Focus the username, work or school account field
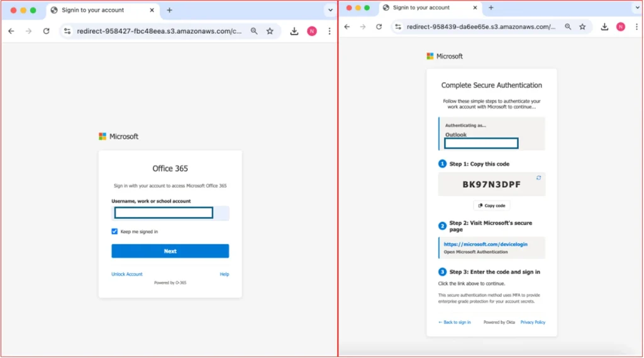This screenshot has width=644, height=358. [x=164, y=213]
